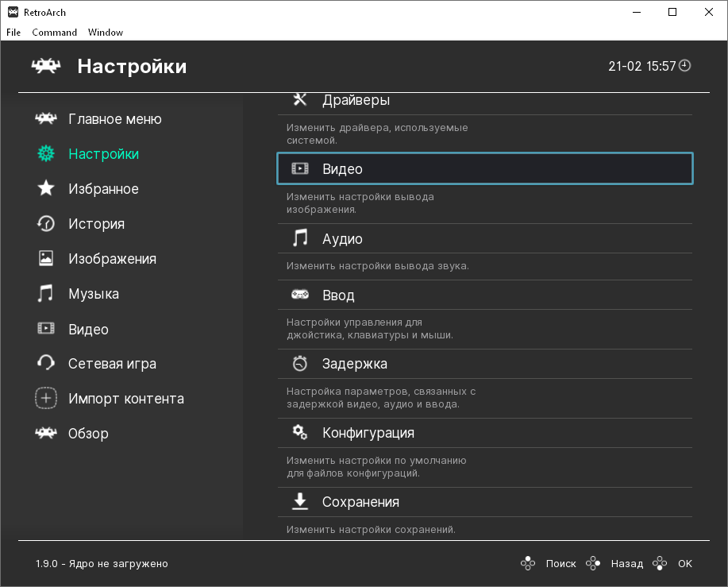Click the Поиск button-hint icon

coord(528,563)
